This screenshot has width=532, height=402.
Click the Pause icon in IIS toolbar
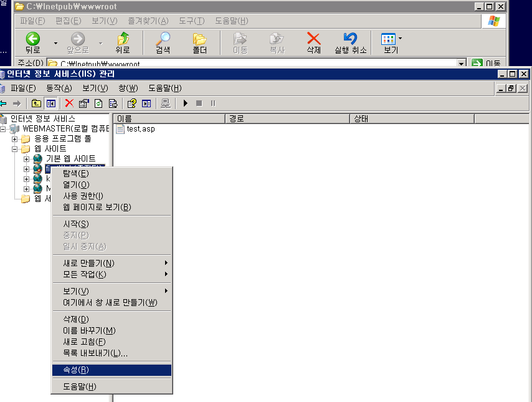click(x=213, y=103)
